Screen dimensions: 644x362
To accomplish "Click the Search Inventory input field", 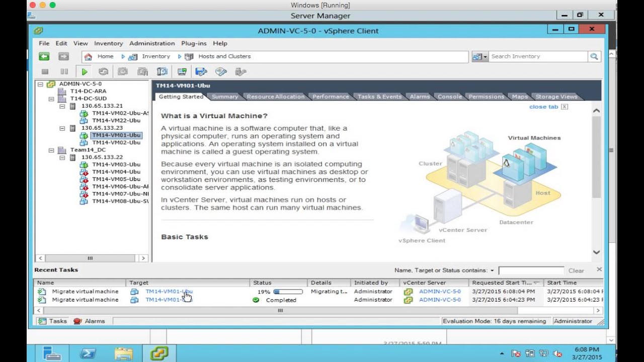I will coord(538,56).
